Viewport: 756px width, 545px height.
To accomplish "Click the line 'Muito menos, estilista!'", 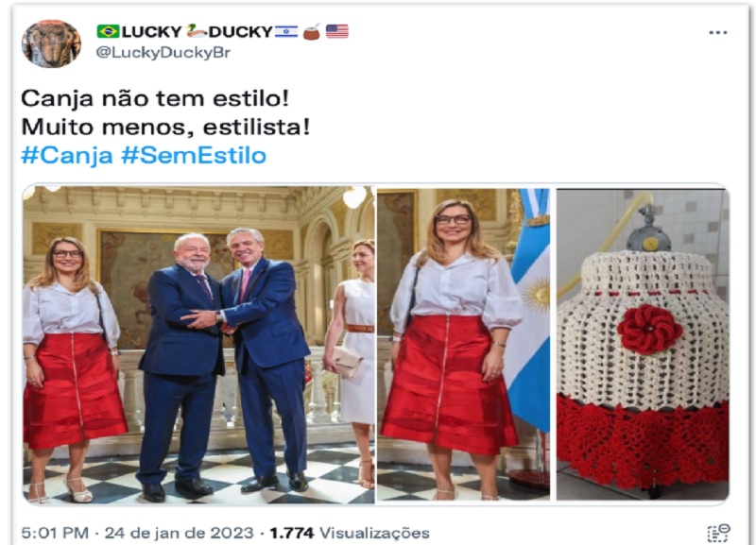I will click(x=165, y=128).
